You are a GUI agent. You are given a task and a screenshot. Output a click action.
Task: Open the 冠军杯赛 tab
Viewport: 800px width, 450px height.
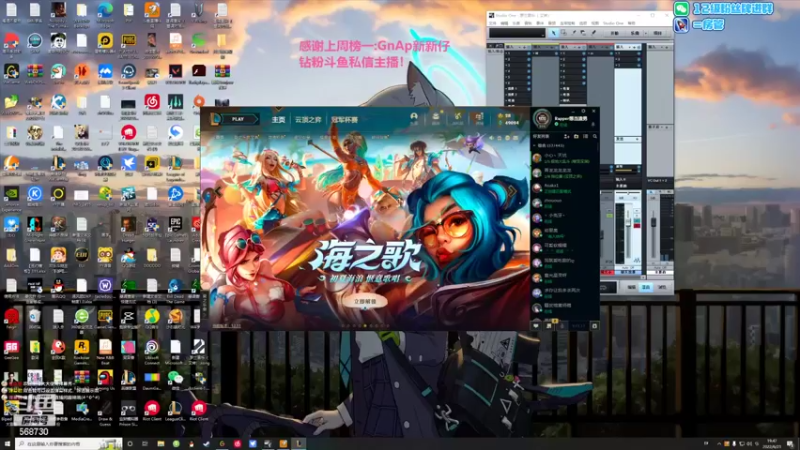click(344, 120)
